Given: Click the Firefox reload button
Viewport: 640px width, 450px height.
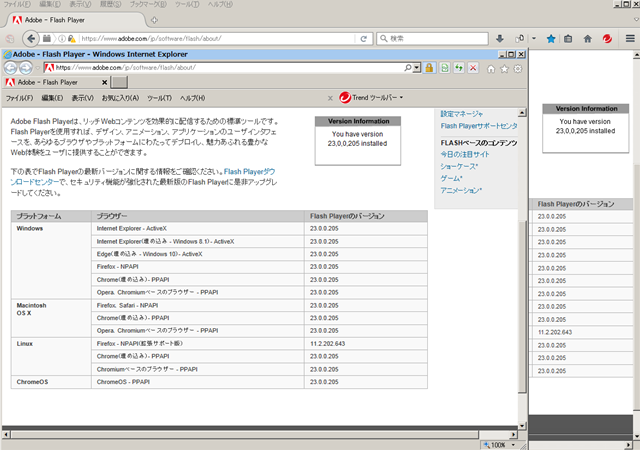Looking at the screenshot, I should (x=363, y=39).
